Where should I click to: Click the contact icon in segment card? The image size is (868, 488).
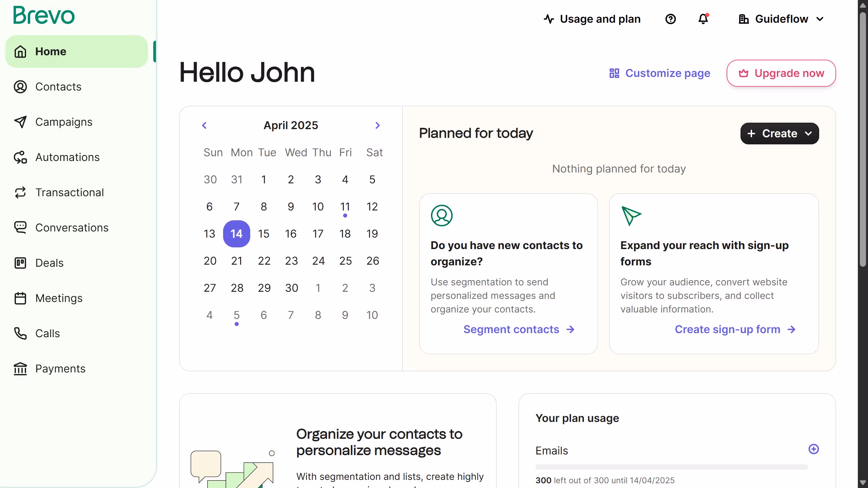tap(441, 216)
